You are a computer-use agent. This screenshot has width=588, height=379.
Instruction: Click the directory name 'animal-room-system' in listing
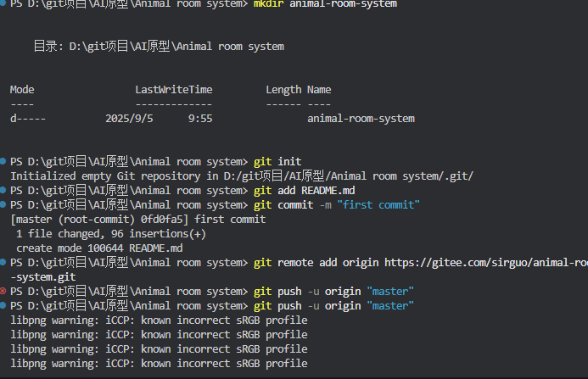click(x=361, y=119)
